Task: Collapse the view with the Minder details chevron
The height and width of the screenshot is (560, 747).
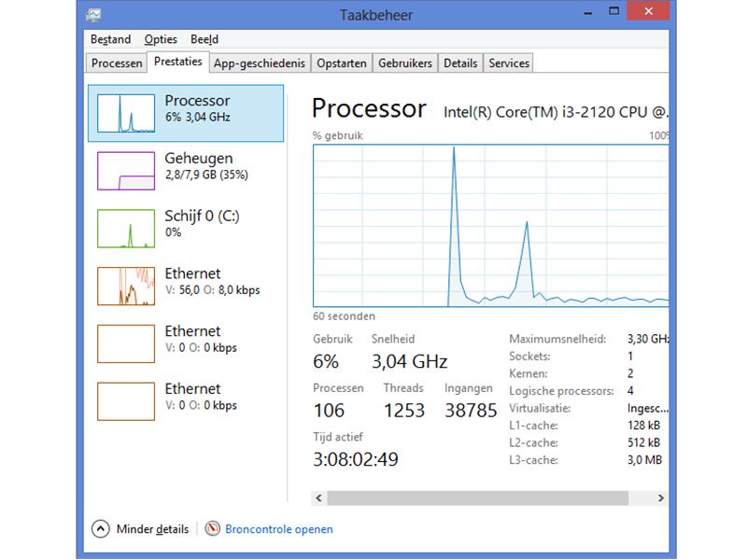Action: (x=101, y=528)
